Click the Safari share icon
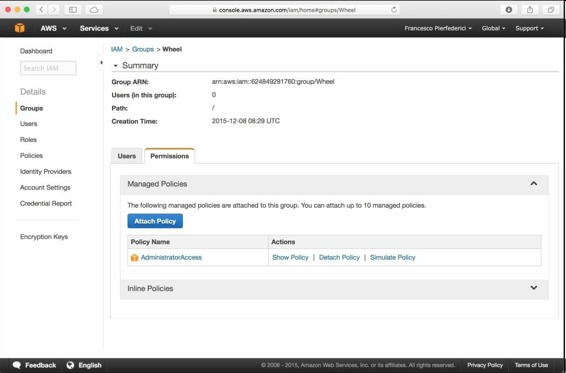The width and height of the screenshot is (566, 373). click(530, 10)
